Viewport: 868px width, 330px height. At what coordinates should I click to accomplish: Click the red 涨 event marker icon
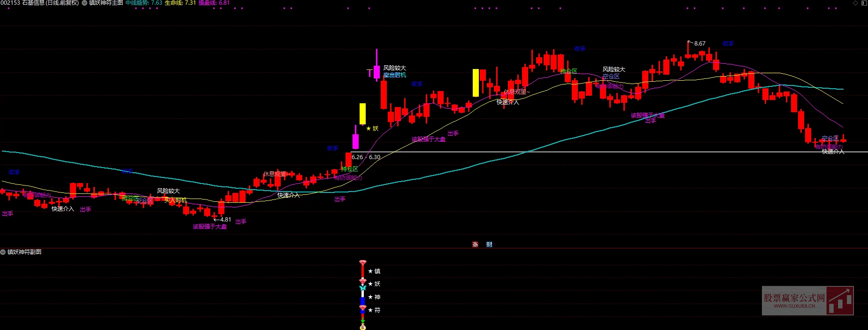click(x=475, y=245)
